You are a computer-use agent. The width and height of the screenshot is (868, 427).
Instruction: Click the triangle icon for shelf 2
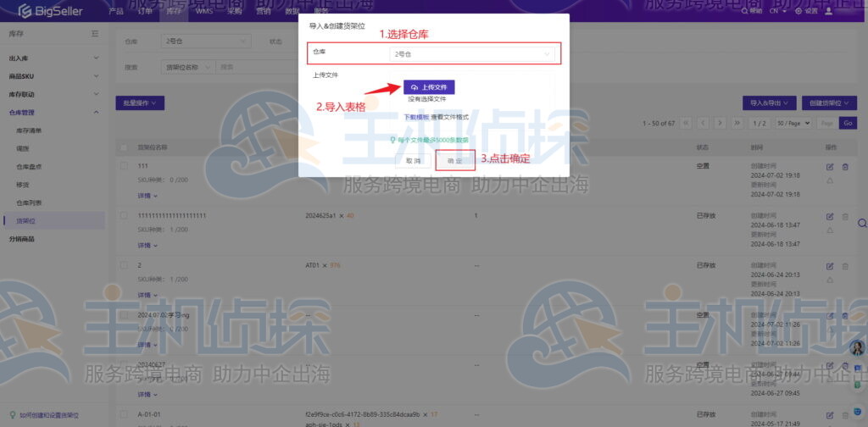[830, 280]
